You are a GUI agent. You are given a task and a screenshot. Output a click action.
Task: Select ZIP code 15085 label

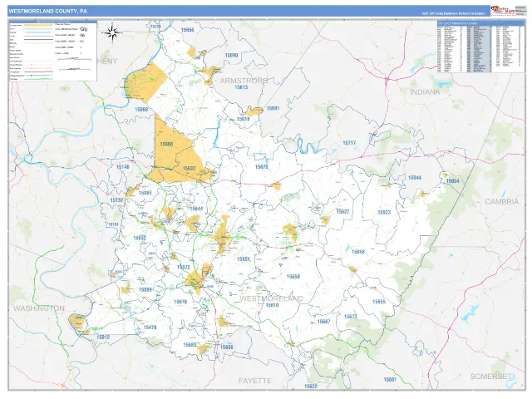[145, 193]
